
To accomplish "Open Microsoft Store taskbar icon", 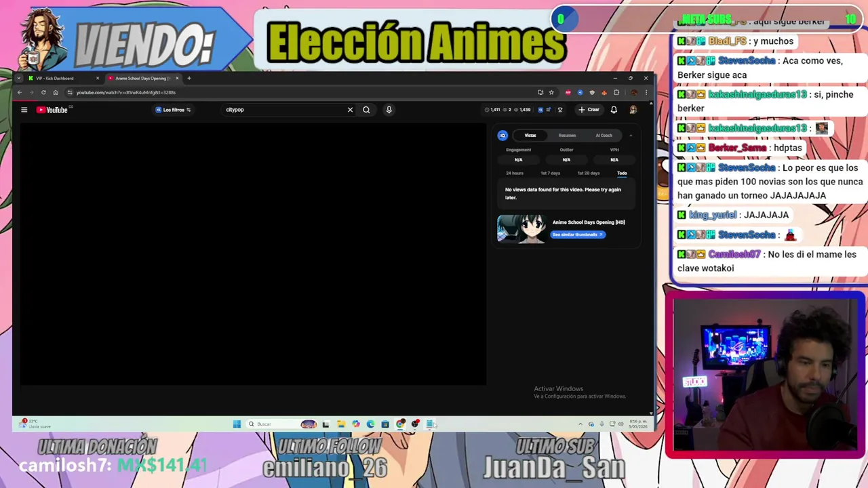I will pos(385,424).
